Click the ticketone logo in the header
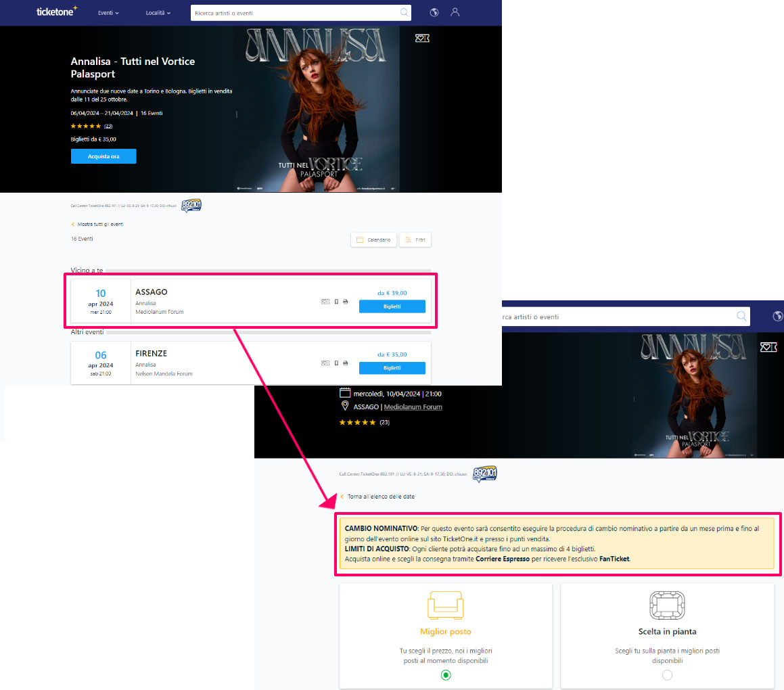 click(57, 12)
